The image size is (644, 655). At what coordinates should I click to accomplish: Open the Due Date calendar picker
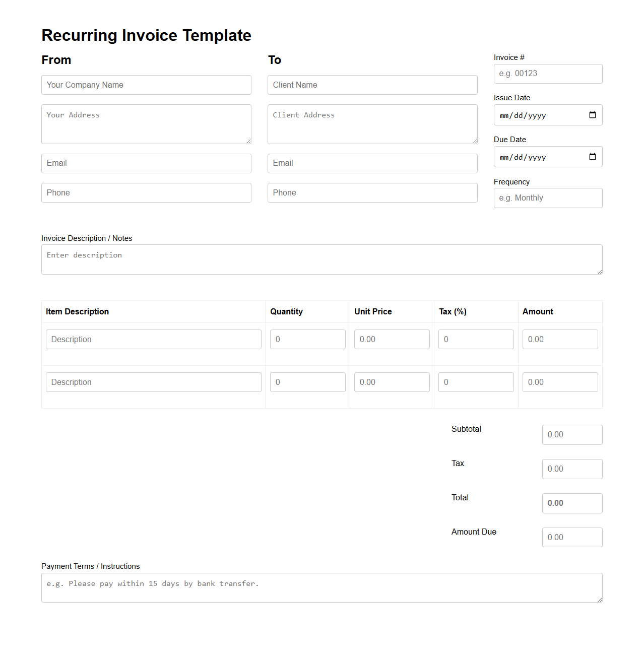click(592, 157)
